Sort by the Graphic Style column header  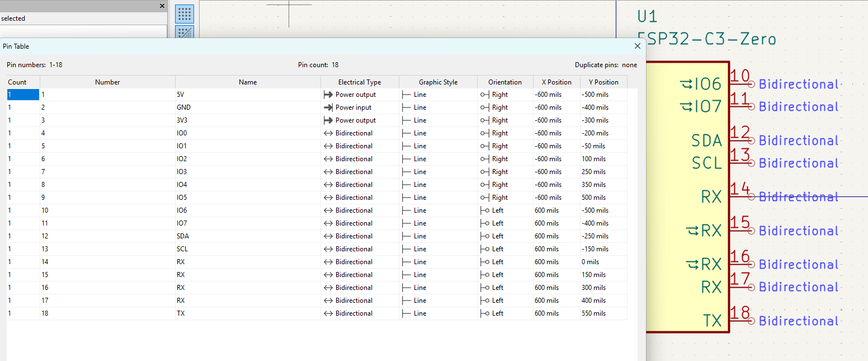438,82
